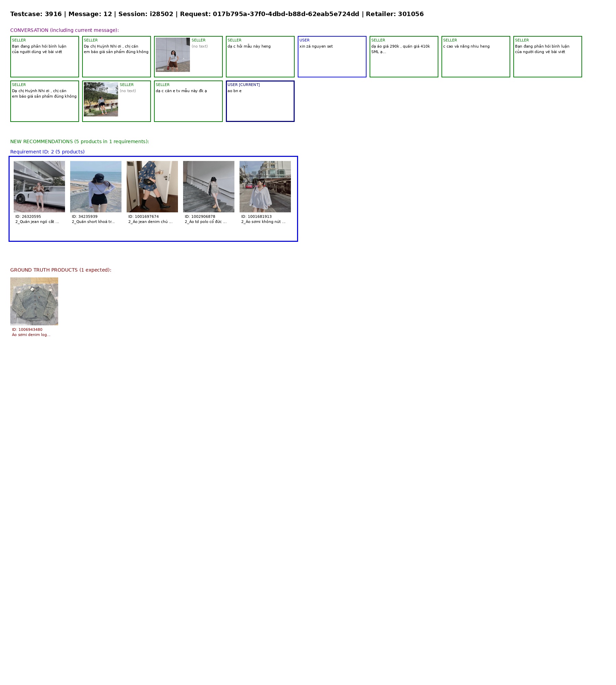Select the seller message 'c cao và nặng nhiu heng'
The height and width of the screenshot is (685, 616).
[476, 57]
